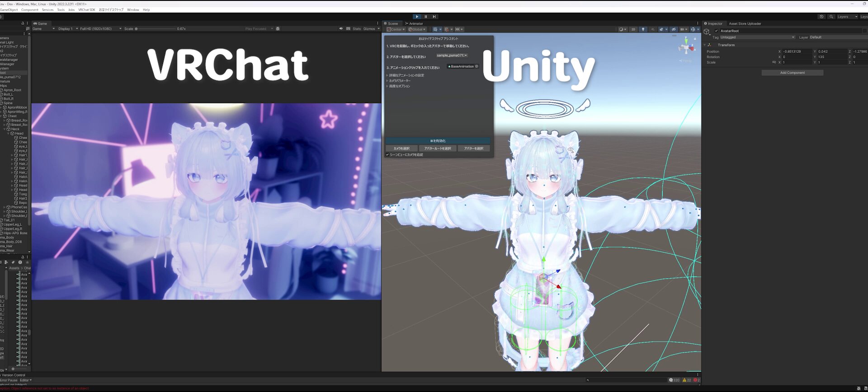Image resolution: width=868 pixels, height=392 pixels.
Task: Open the Gizmos dropdown in the Game view
Action: pyautogui.click(x=372, y=29)
